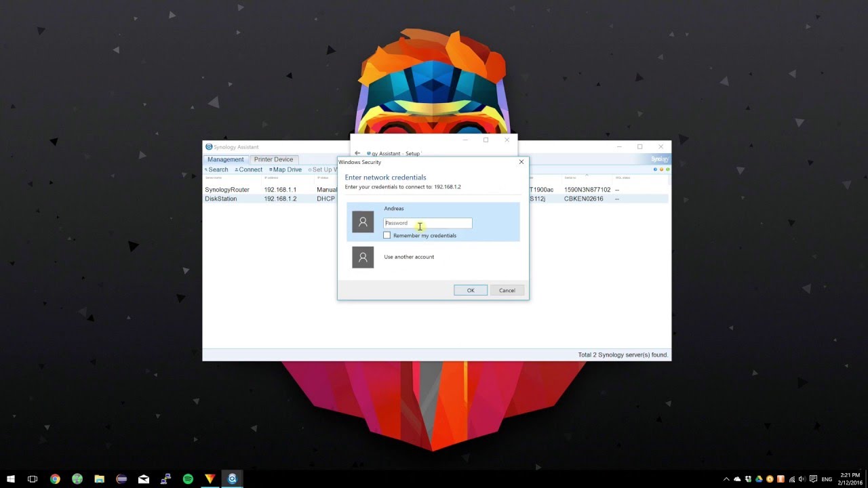This screenshot has height=488, width=868.
Task: Open Google Chrome from taskbar
Action: pyautogui.click(x=55, y=479)
